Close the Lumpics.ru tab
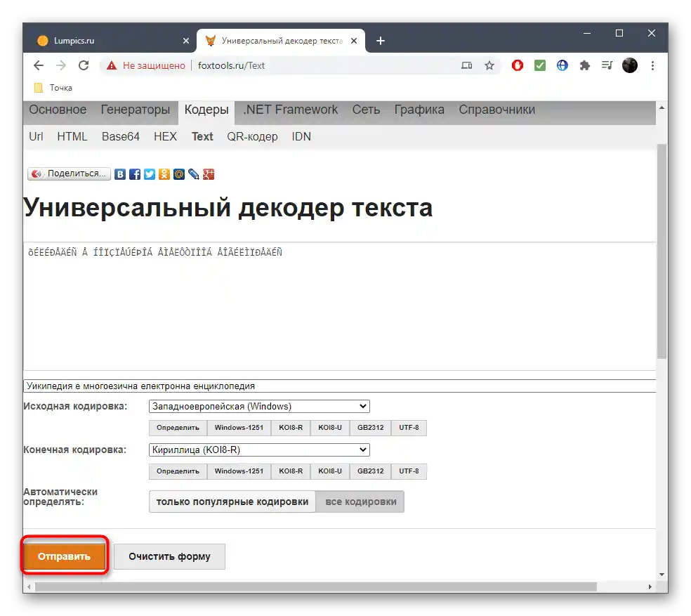The height and width of the screenshot is (616, 691). 186,41
